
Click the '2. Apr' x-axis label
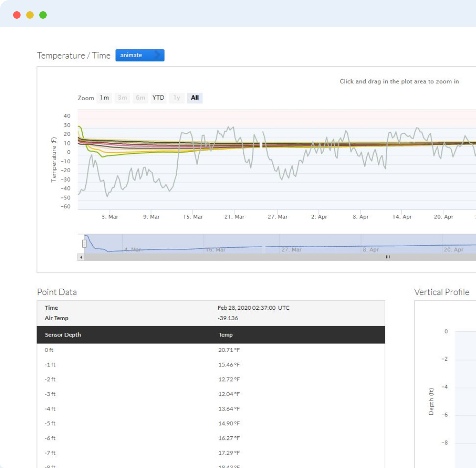(319, 217)
